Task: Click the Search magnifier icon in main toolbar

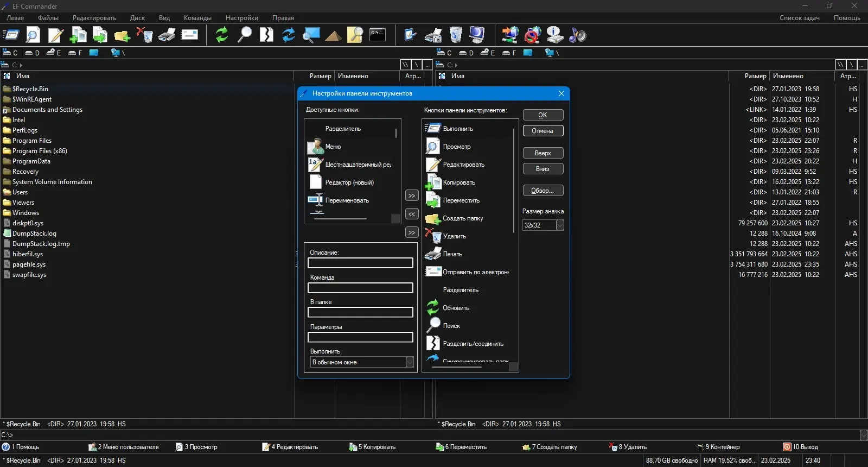Action: click(245, 35)
